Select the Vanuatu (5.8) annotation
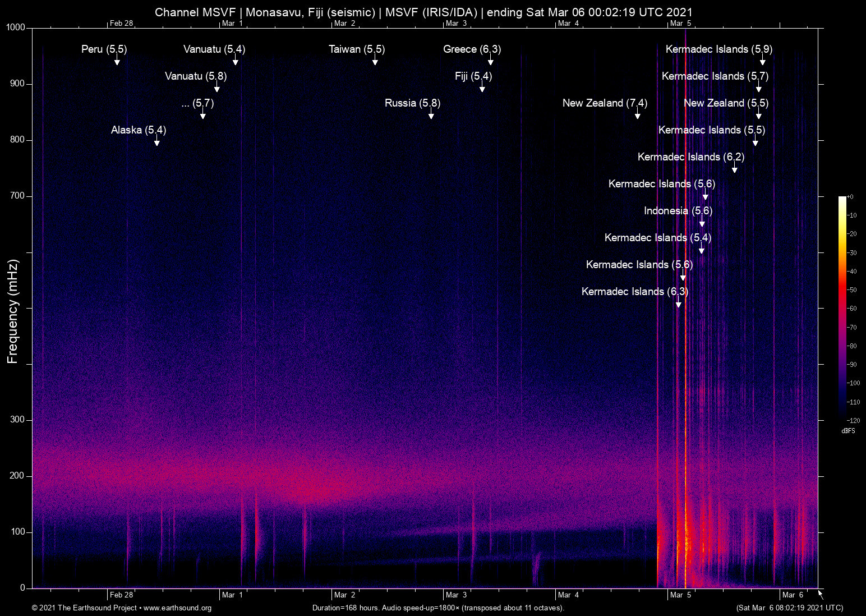866x616 pixels. tap(196, 76)
